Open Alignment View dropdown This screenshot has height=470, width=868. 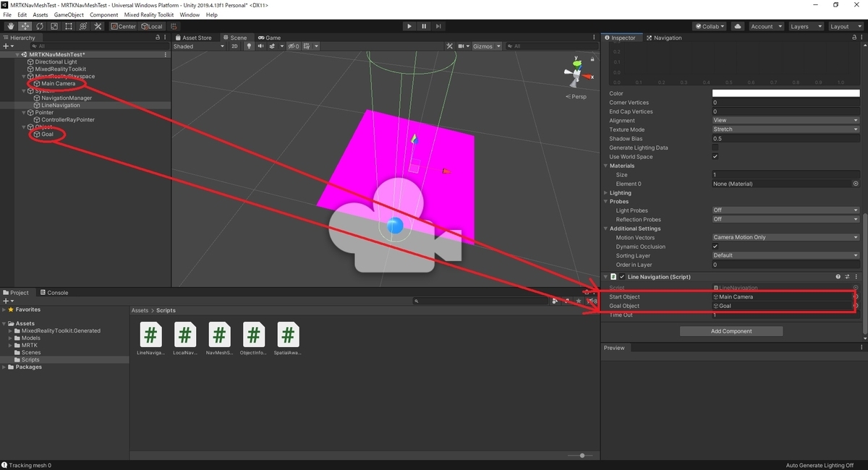tap(786, 121)
